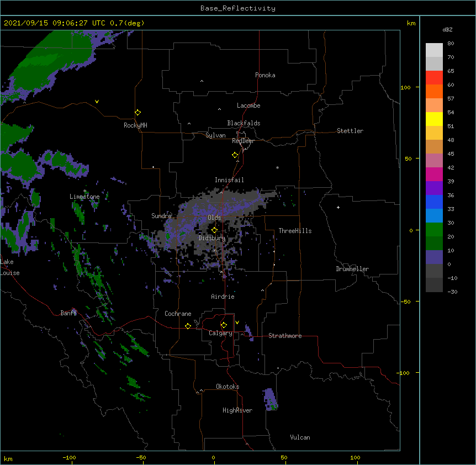This screenshot has height=465, width=476.
Task: Click the Lacombe city label
Action: [248, 105]
